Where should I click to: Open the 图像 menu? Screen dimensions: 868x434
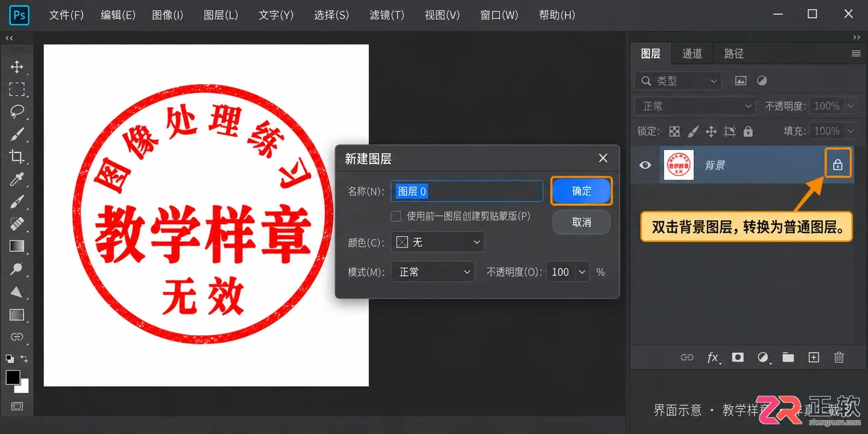[168, 15]
